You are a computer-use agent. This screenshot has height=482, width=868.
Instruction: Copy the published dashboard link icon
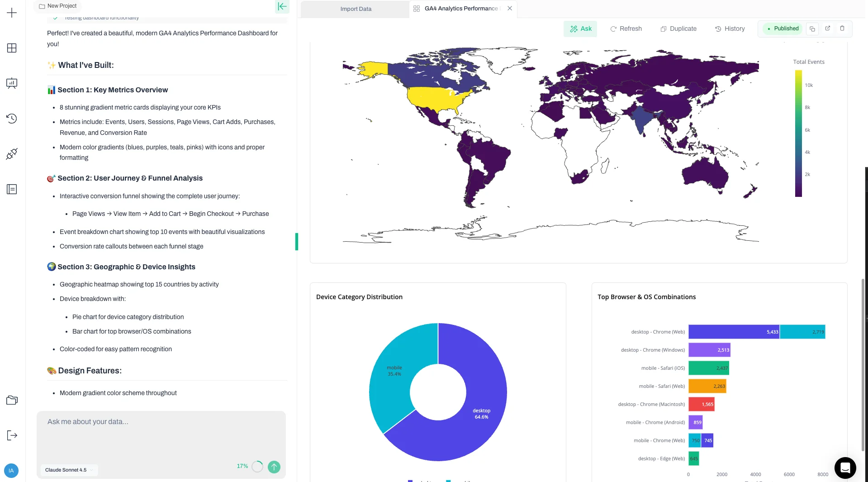tap(812, 28)
